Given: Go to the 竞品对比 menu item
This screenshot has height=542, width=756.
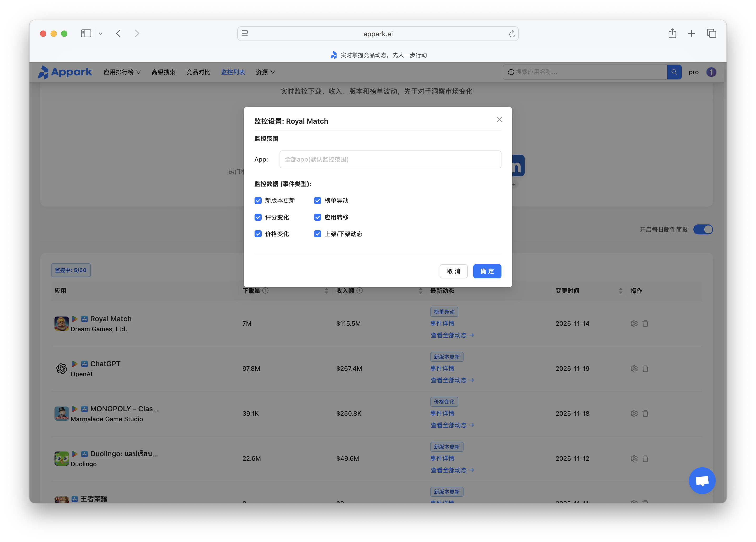Looking at the screenshot, I should [x=198, y=72].
